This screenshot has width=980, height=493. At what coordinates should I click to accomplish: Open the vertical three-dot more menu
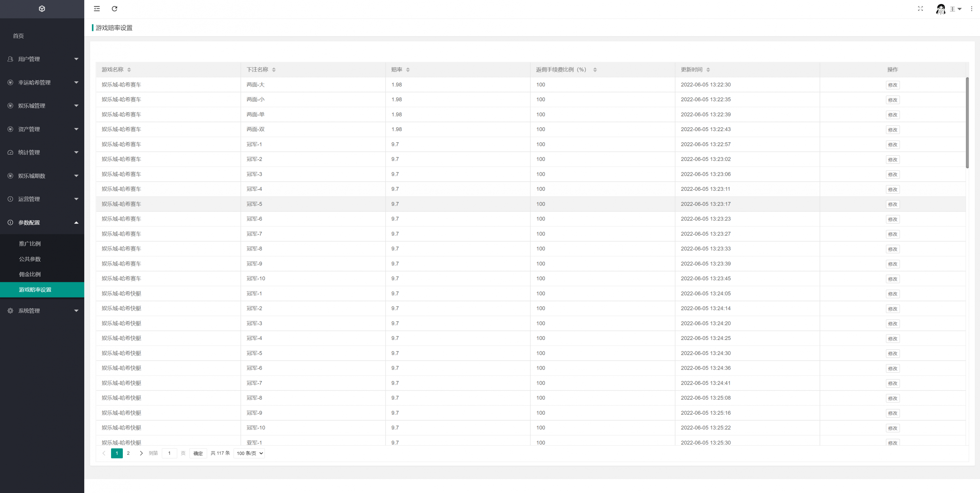971,9
